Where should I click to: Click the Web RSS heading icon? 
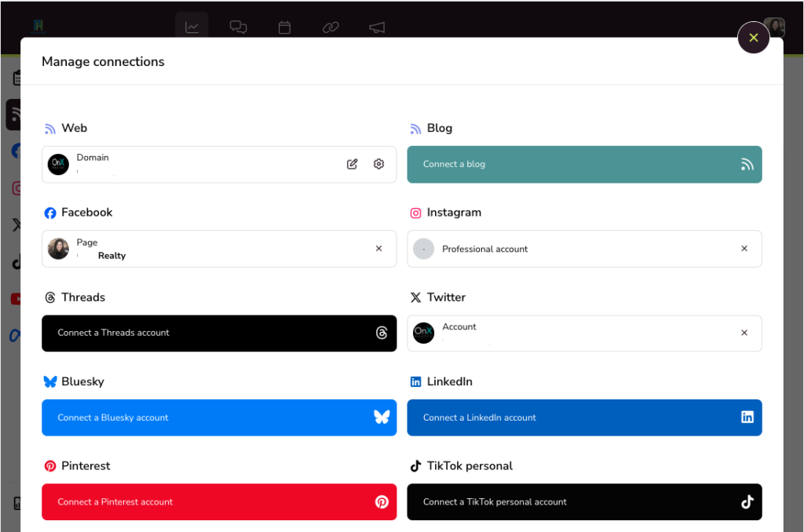[49, 129]
